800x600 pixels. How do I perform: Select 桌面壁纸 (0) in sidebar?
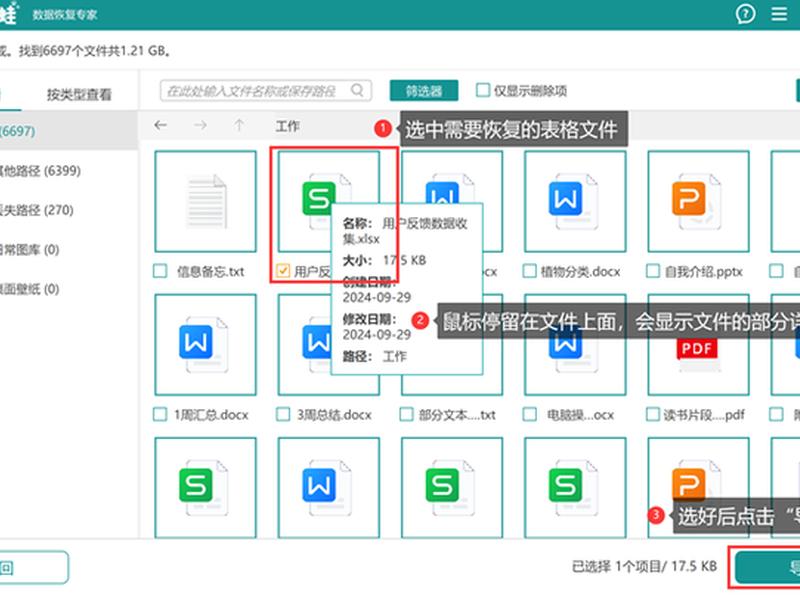(x=30, y=289)
